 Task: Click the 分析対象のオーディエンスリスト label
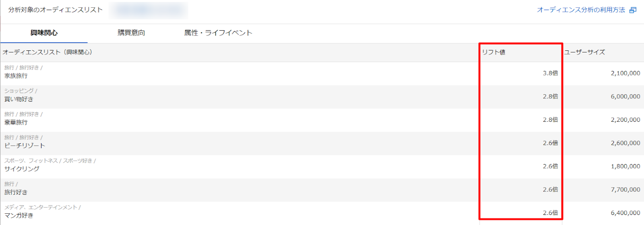coord(56,10)
